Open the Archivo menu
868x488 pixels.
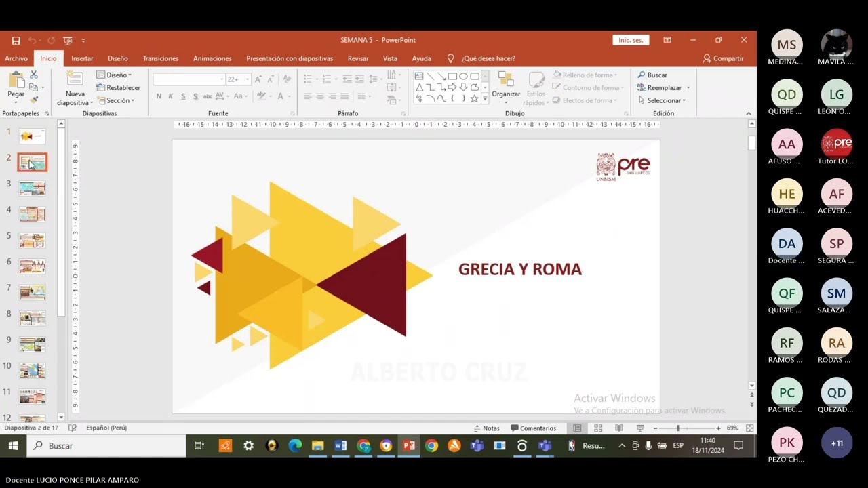(16, 58)
